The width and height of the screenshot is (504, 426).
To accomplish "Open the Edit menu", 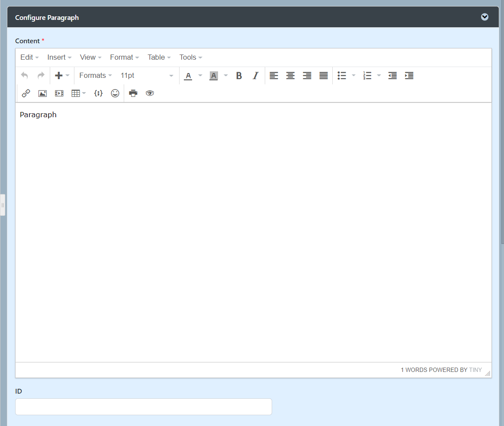I will pos(29,58).
